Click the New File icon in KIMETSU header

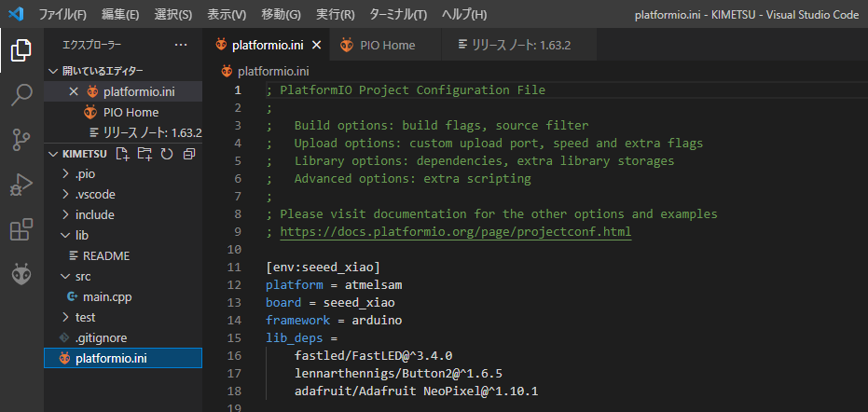(x=122, y=154)
